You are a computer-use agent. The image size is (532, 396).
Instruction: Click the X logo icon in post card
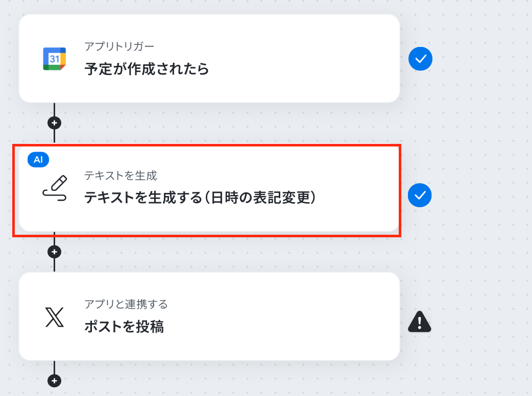54,317
